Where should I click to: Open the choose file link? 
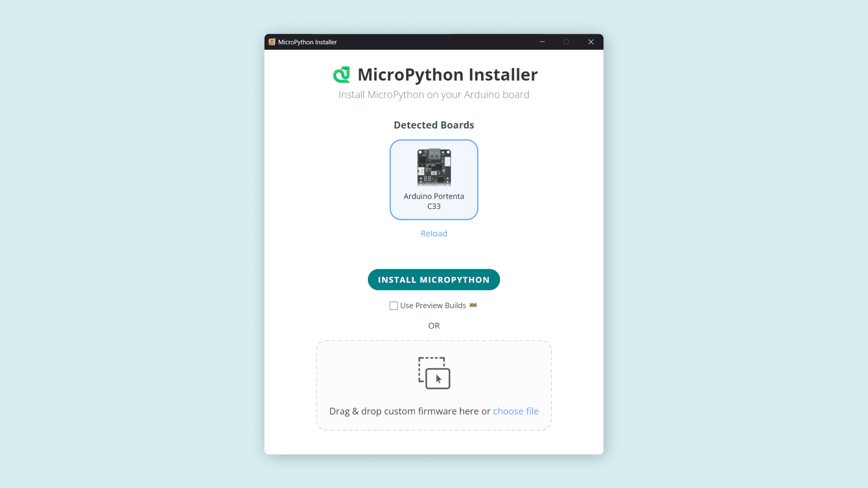tap(516, 411)
